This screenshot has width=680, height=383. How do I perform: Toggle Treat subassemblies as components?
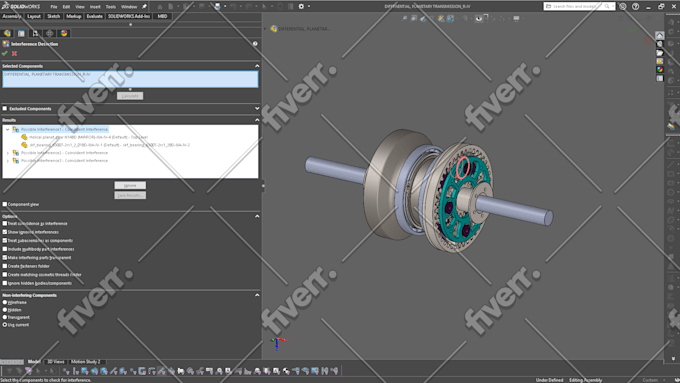click(5, 240)
